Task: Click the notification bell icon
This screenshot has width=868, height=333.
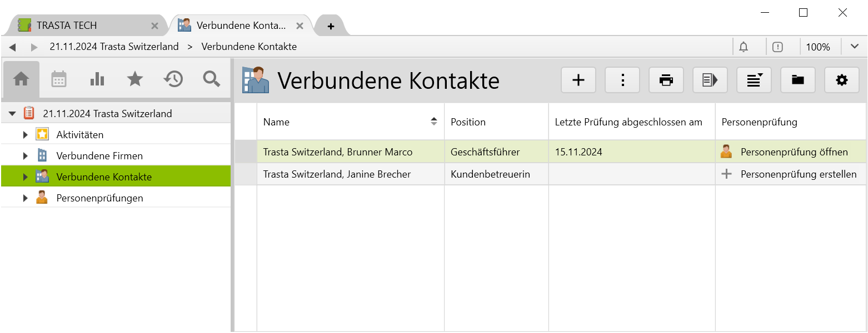Action: (744, 47)
